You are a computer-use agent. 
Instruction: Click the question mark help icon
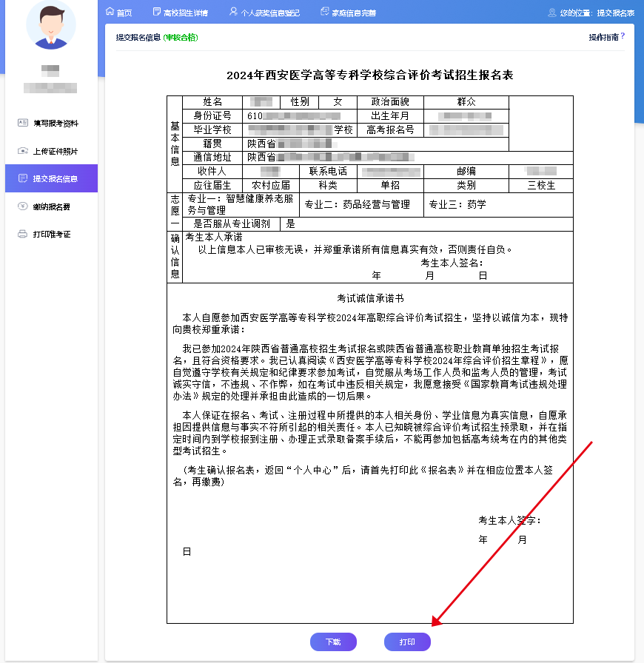pyautogui.click(x=623, y=36)
